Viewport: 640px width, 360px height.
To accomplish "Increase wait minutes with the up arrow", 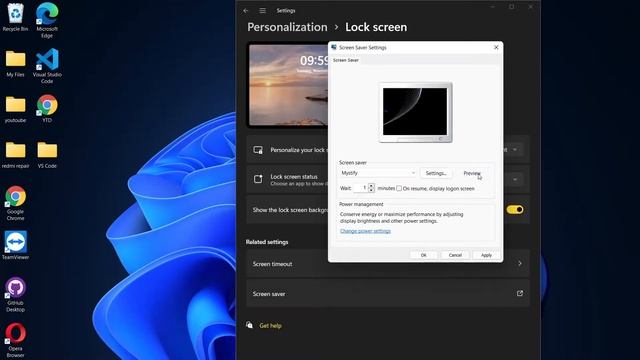I will 371,186.
